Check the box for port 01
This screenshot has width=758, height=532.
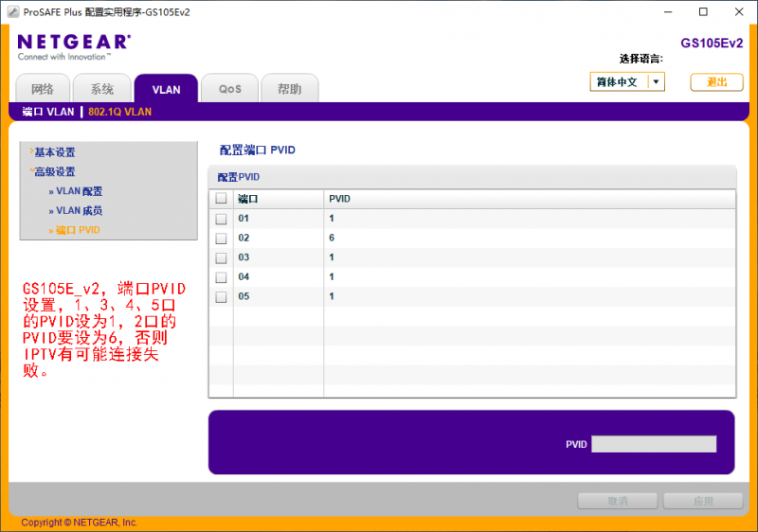tap(222, 219)
